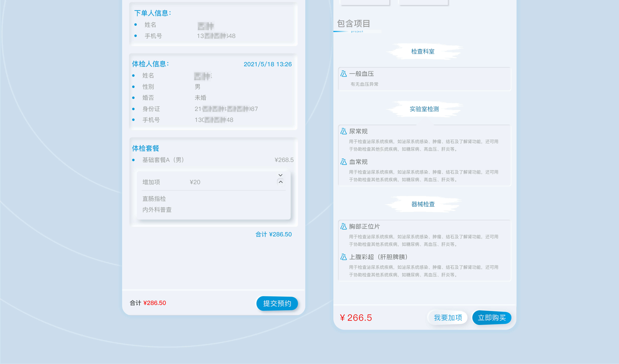This screenshot has height=364, width=619.
Task: Select the 检查科室 section header
Action: pyautogui.click(x=423, y=51)
